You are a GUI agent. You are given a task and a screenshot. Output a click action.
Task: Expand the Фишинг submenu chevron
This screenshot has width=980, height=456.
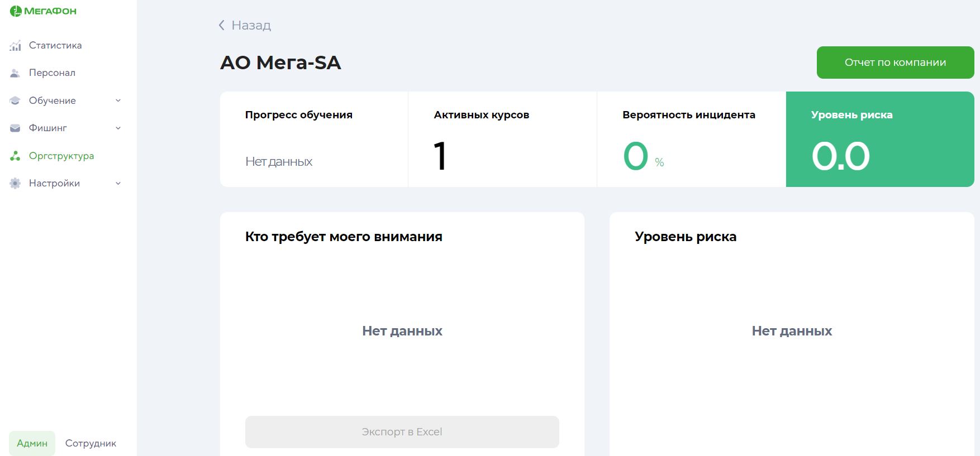[118, 128]
